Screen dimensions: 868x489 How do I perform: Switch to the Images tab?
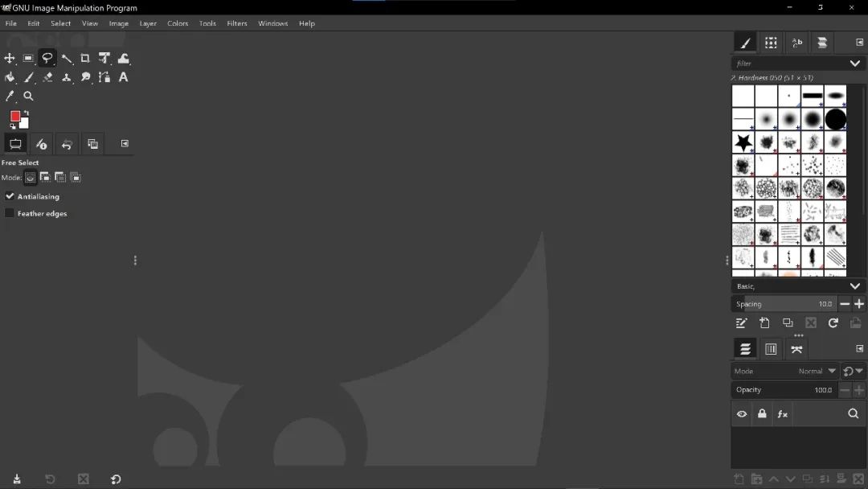point(93,144)
